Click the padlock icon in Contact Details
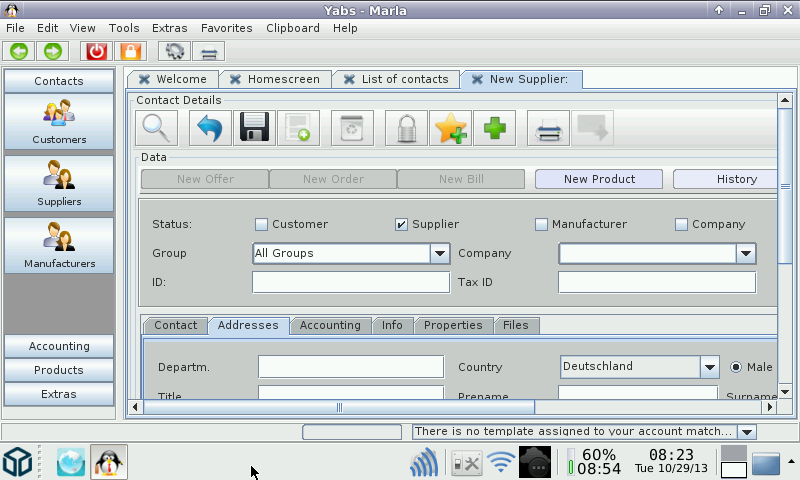Image resolution: width=800 pixels, height=480 pixels. (407, 128)
